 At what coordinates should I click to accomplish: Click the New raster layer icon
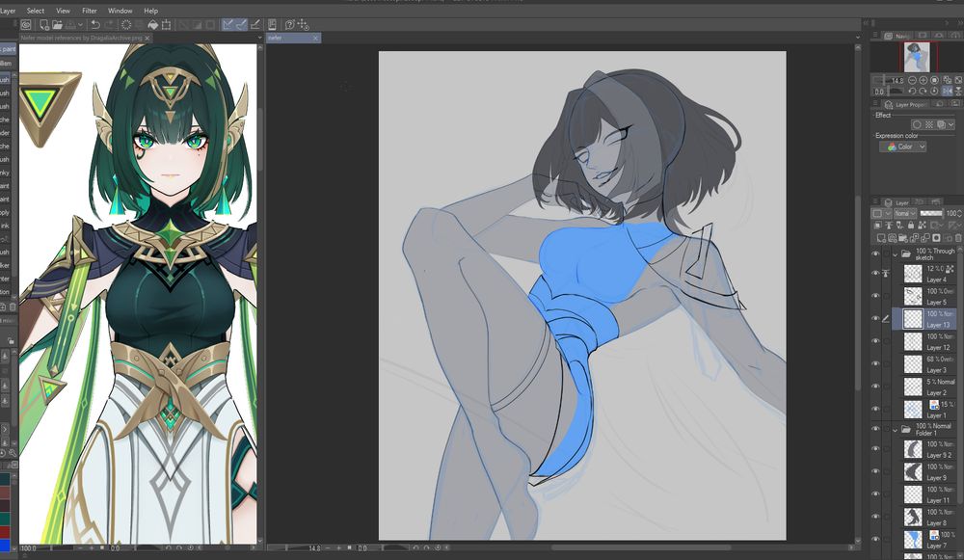[881, 238]
